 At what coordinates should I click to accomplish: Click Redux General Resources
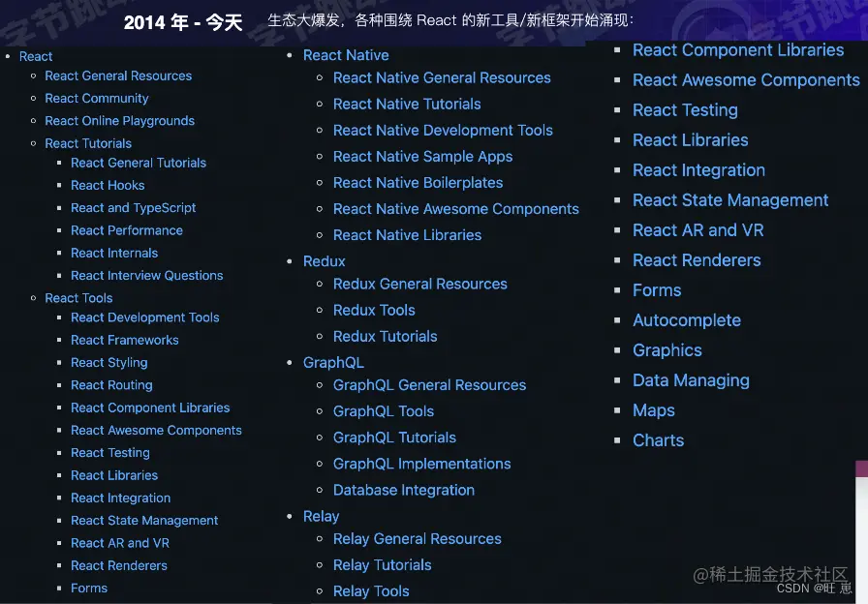(x=420, y=285)
